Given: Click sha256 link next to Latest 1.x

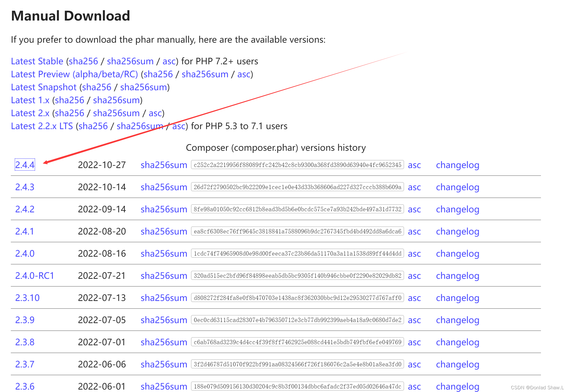Looking at the screenshot, I should pos(70,100).
